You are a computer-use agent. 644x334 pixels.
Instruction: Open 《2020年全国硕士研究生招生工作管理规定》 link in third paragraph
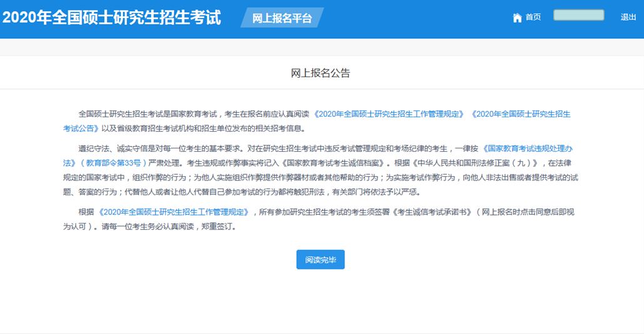[x=173, y=212]
